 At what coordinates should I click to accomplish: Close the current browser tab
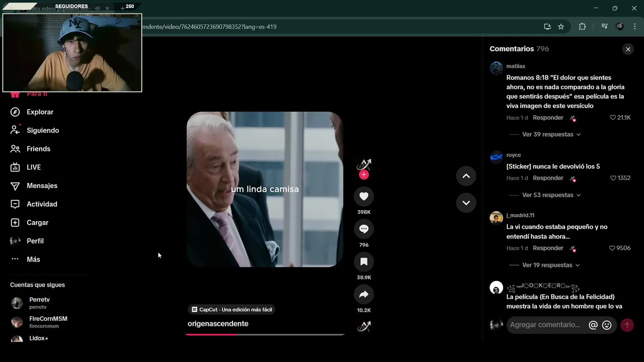[x=107, y=8]
